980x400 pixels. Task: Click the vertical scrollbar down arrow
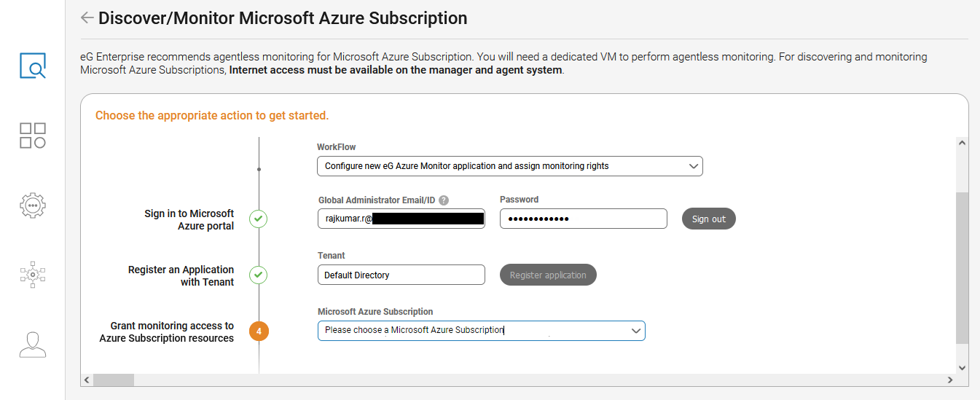point(962,368)
